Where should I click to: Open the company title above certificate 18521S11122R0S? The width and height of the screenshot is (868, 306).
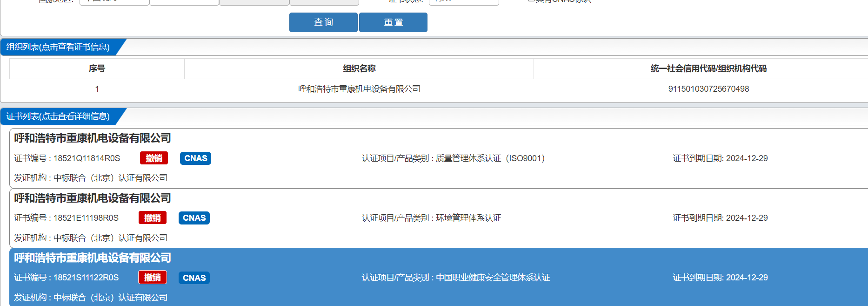tap(93, 258)
